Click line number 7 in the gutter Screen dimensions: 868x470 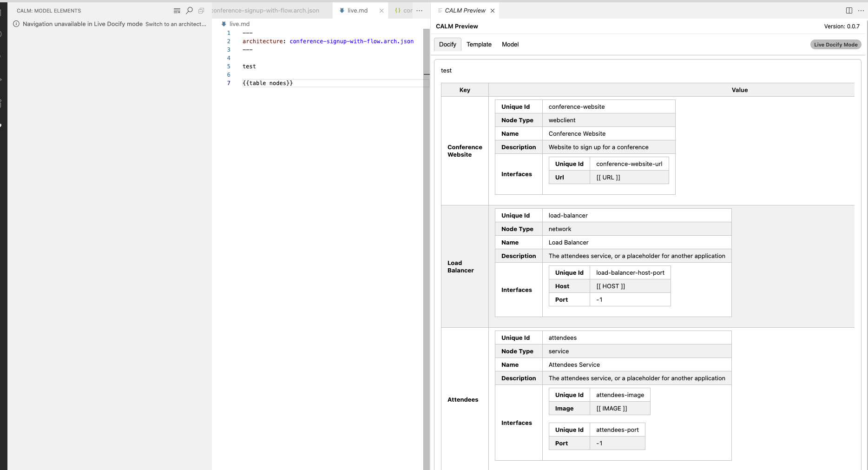[x=229, y=83]
